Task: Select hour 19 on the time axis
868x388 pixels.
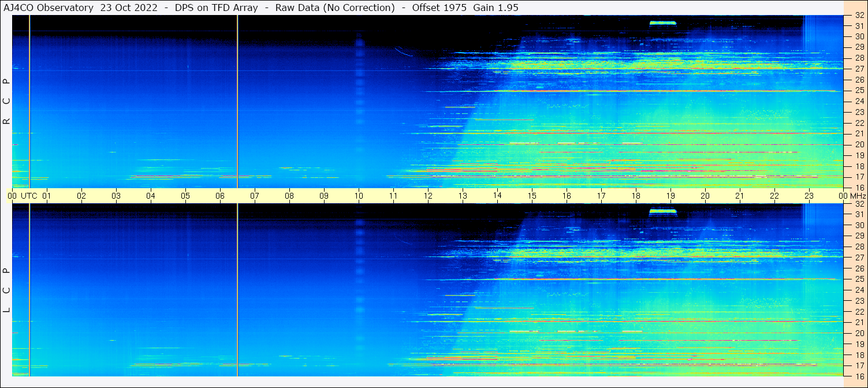Action: click(670, 196)
